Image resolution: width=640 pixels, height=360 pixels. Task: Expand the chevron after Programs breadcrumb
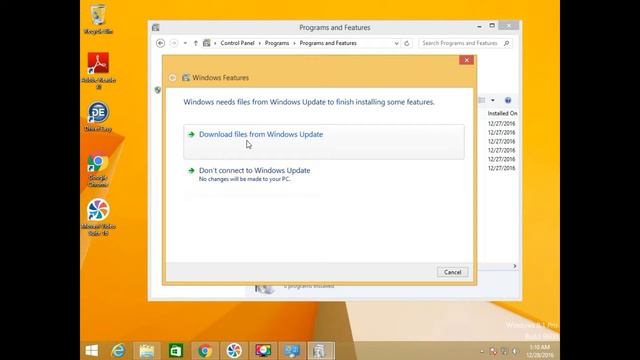coord(294,43)
